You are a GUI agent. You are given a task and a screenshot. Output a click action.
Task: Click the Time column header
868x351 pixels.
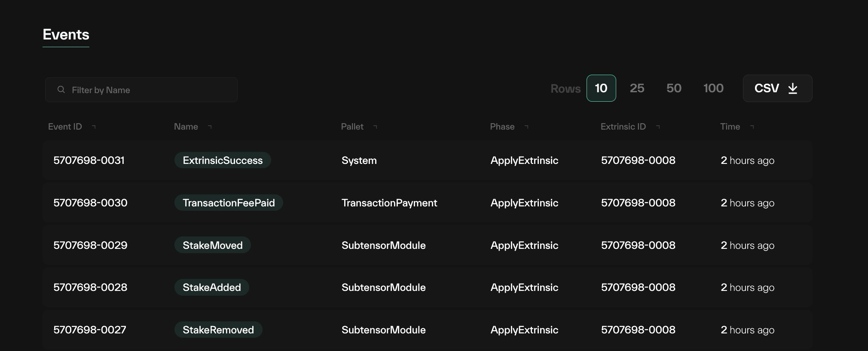coord(730,127)
